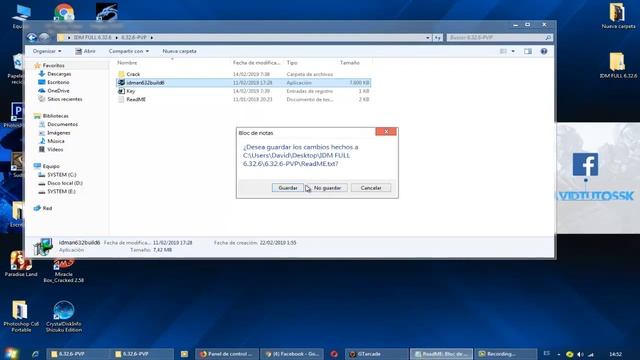640x360 pixels.
Task: Select the CrystalDiskInfo Shizuku Edition desktop icon
Action: (x=64, y=316)
